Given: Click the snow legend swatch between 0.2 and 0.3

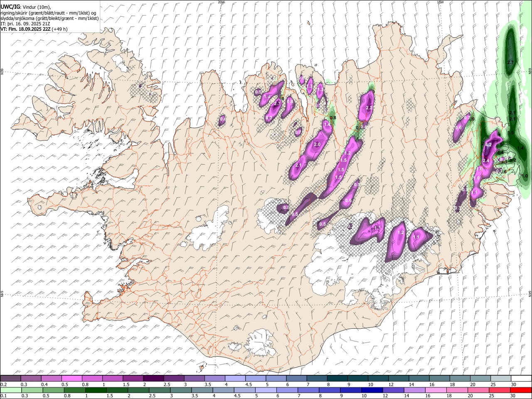Looking at the screenshot, I should click(x=10, y=379).
